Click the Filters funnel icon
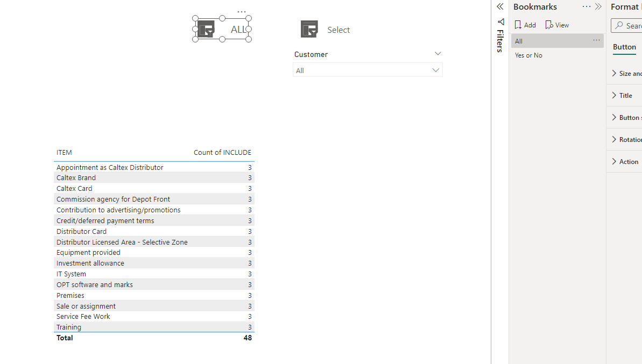The image size is (642, 364). click(501, 22)
